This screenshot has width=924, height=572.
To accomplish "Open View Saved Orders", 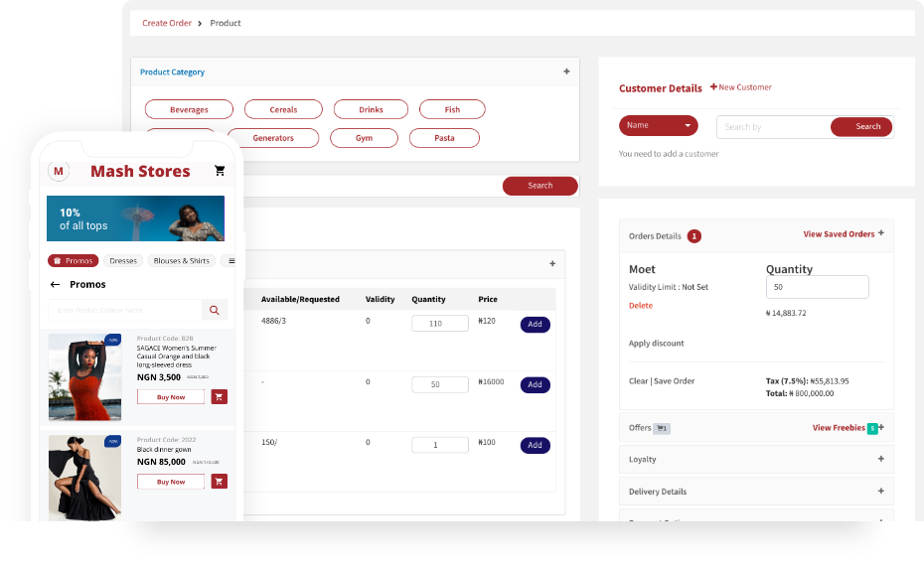I will (x=839, y=234).
